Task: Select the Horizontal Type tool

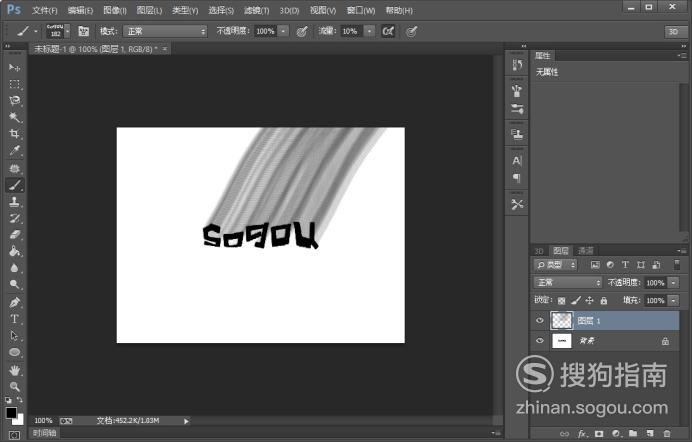Action: 15,319
